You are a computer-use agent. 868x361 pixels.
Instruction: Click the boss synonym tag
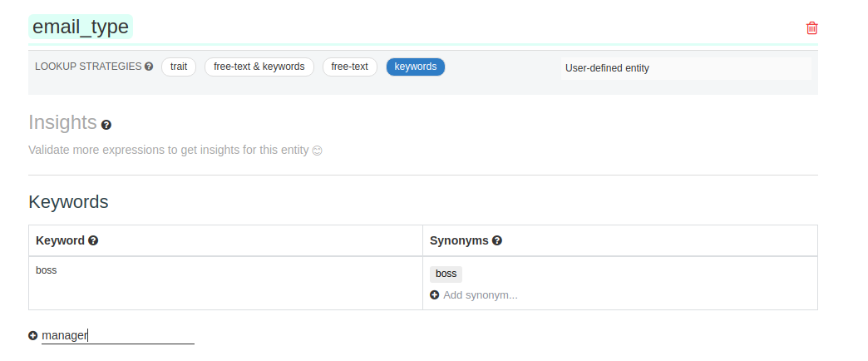pos(446,274)
